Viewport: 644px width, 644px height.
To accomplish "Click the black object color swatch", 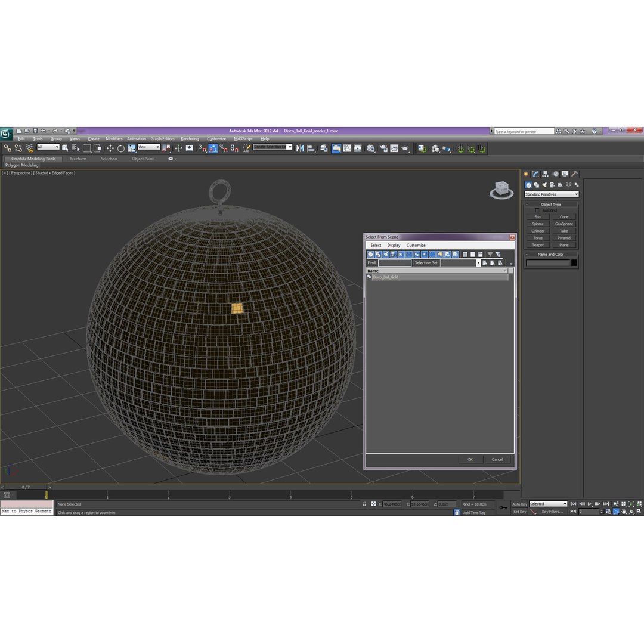I will point(574,263).
